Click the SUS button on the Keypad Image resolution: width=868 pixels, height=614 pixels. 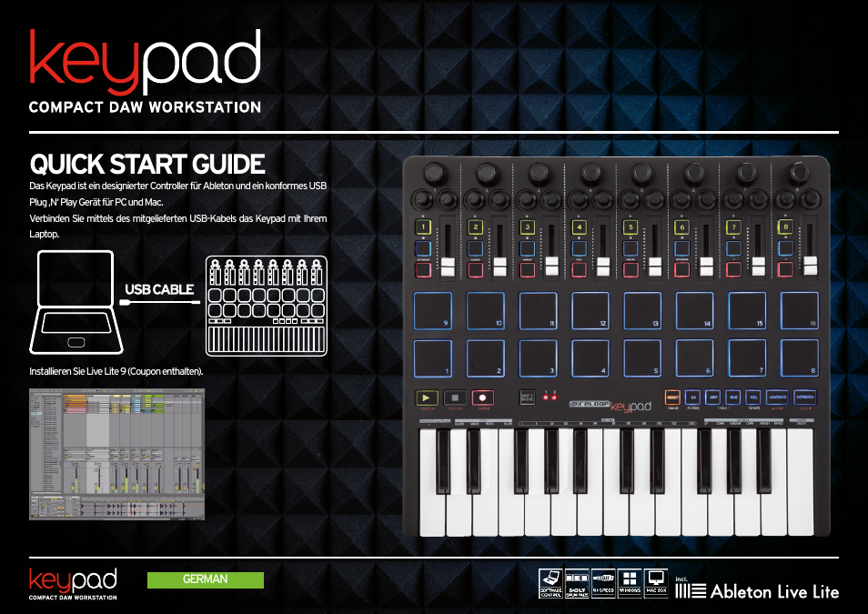733,397
